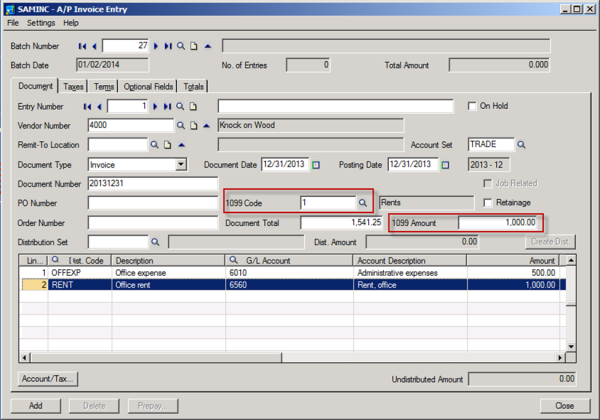Viewport: 600px width, 420px height.
Task: Enable the Retainage checkbox
Action: (x=488, y=203)
